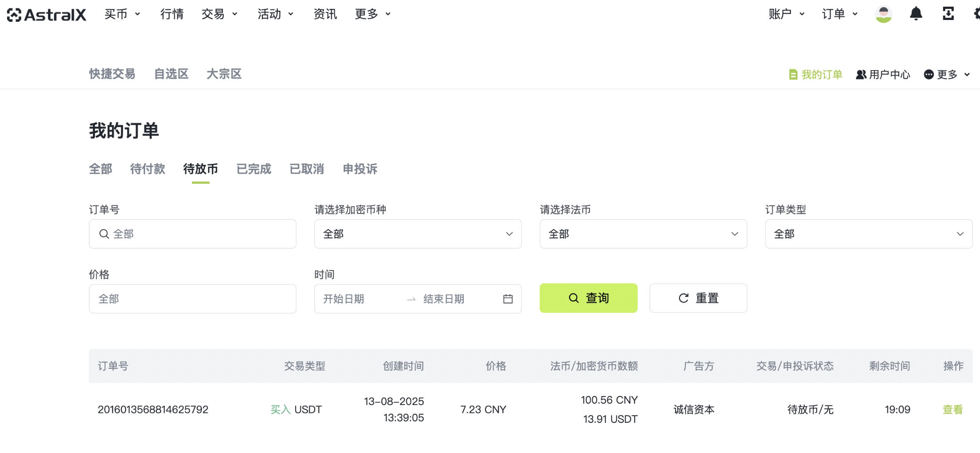Click the 剩余时间 column header
The width and height of the screenshot is (980, 453).
pyautogui.click(x=890, y=366)
